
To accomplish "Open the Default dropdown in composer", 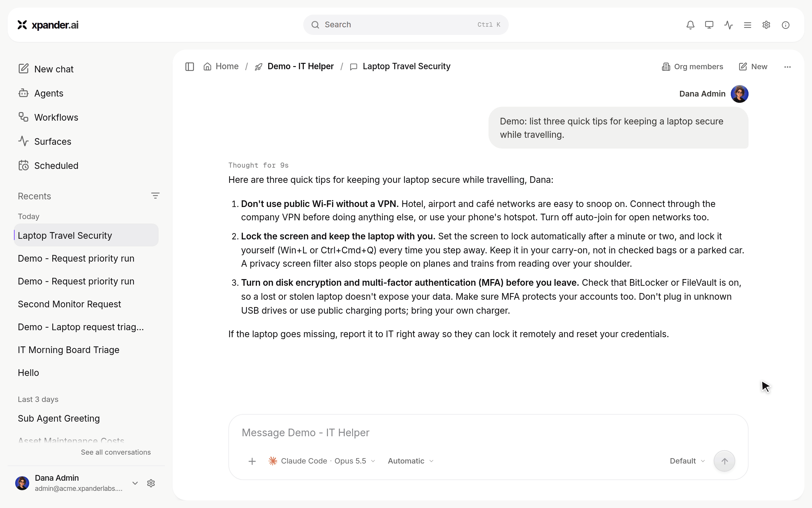I will (687, 461).
